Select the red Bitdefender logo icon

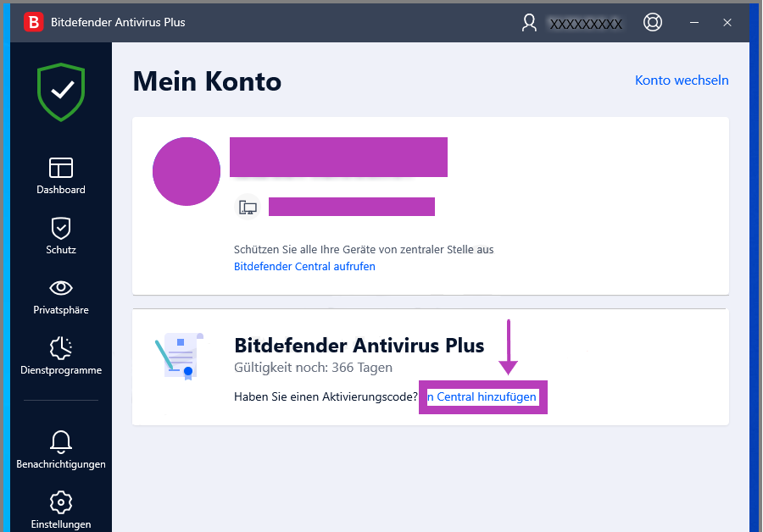point(33,22)
